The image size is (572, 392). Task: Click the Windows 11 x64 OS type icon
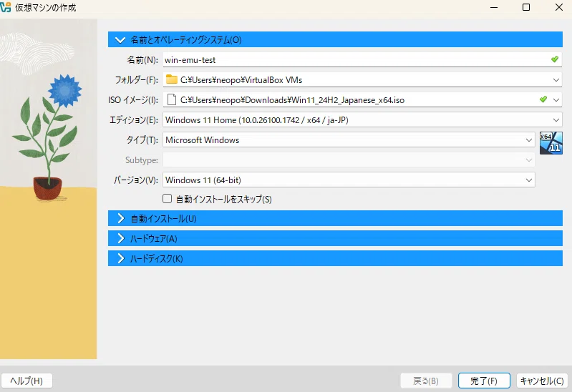tap(551, 143)
